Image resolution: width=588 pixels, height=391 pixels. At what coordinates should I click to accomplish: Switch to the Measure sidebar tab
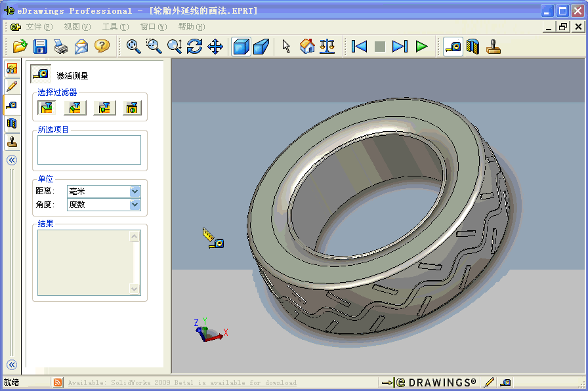pos(12,105)
